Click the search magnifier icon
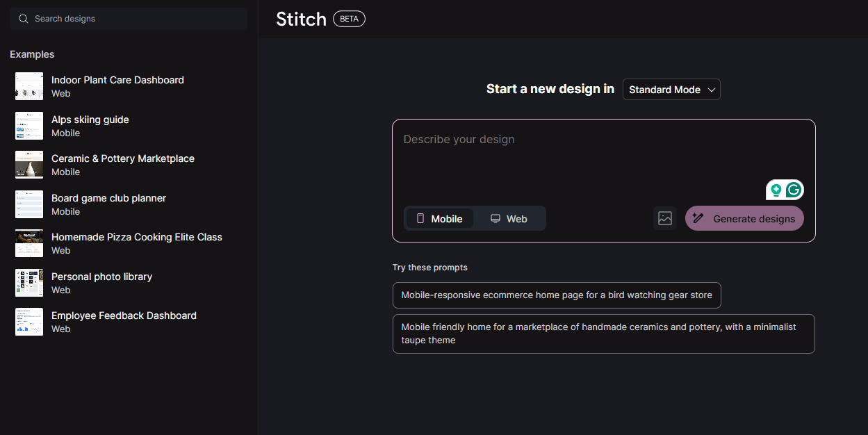The image size is (868, 435). pyautogui.click(x=24, y=19)
